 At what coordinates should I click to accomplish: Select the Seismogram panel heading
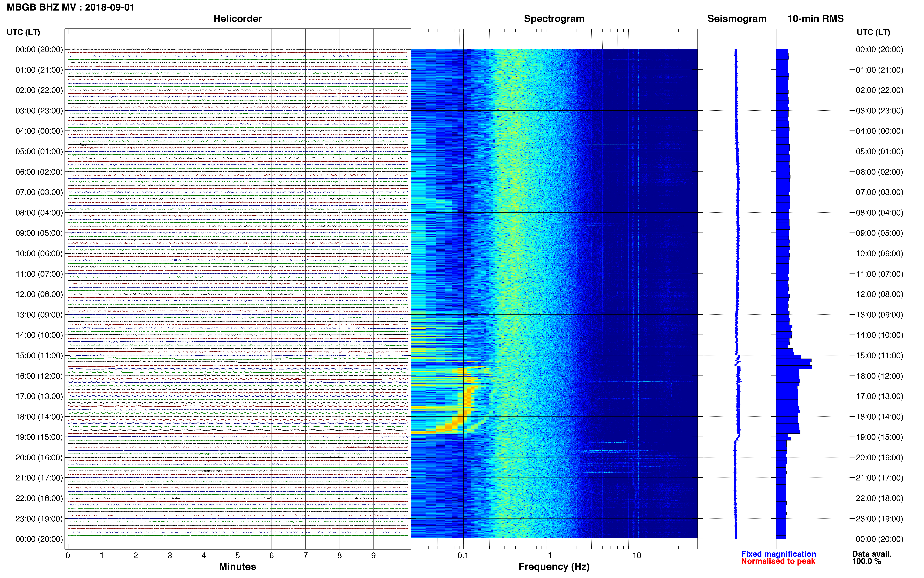[737, 19]
